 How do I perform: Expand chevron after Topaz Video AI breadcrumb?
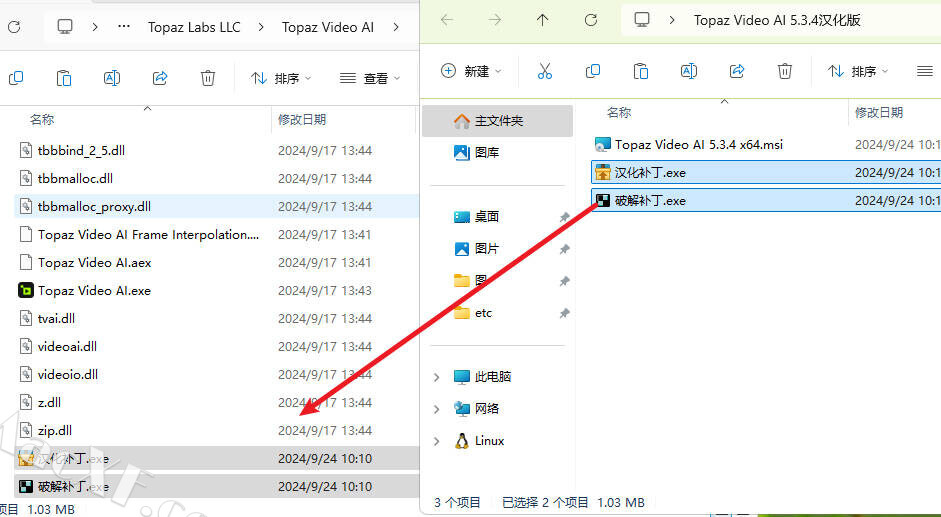395,27
